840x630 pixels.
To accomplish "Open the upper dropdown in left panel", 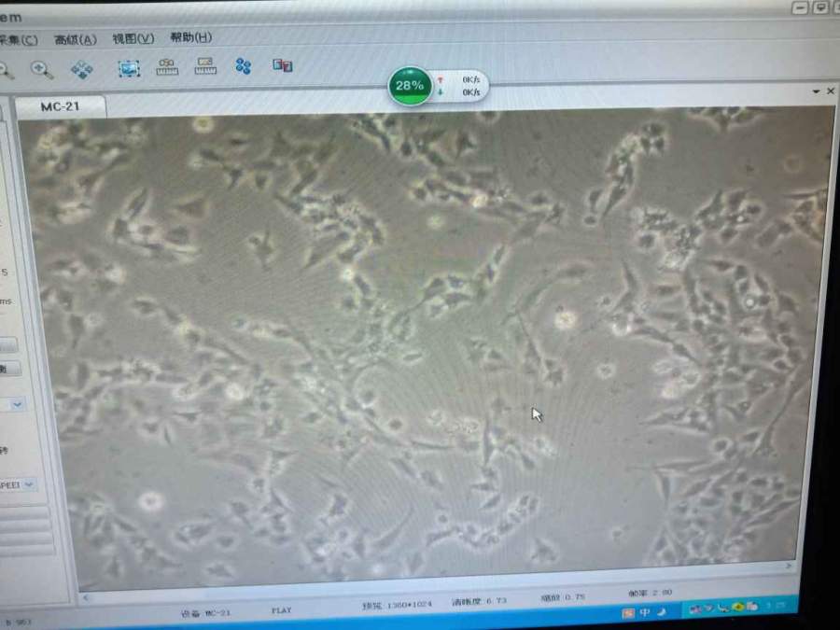I will tap(19, 404).
